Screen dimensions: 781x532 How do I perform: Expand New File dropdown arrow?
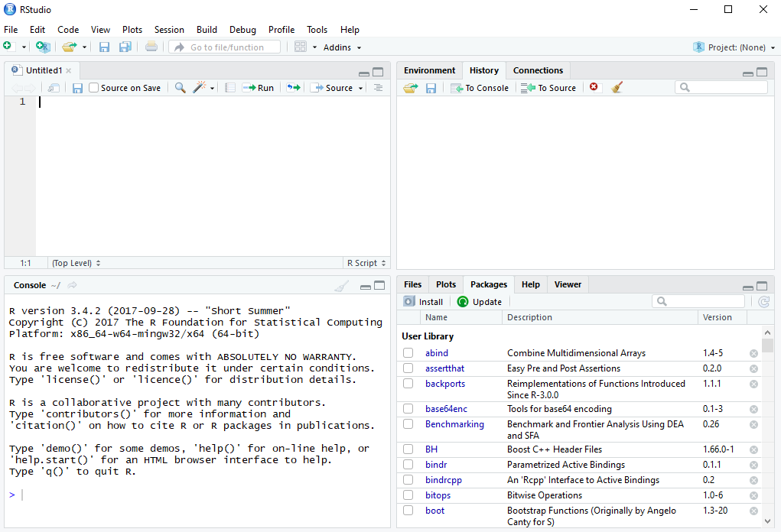point(24,47)
